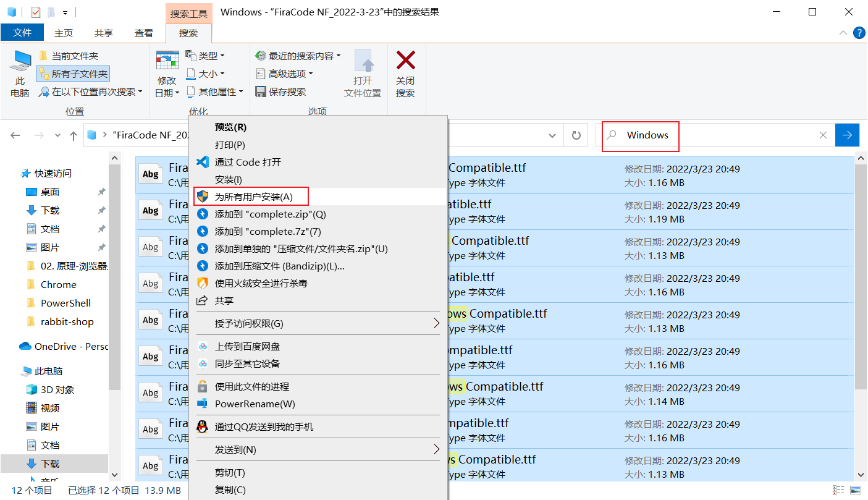
Task: Open 高级选项 dropdown
Action: tap(285, 74)
